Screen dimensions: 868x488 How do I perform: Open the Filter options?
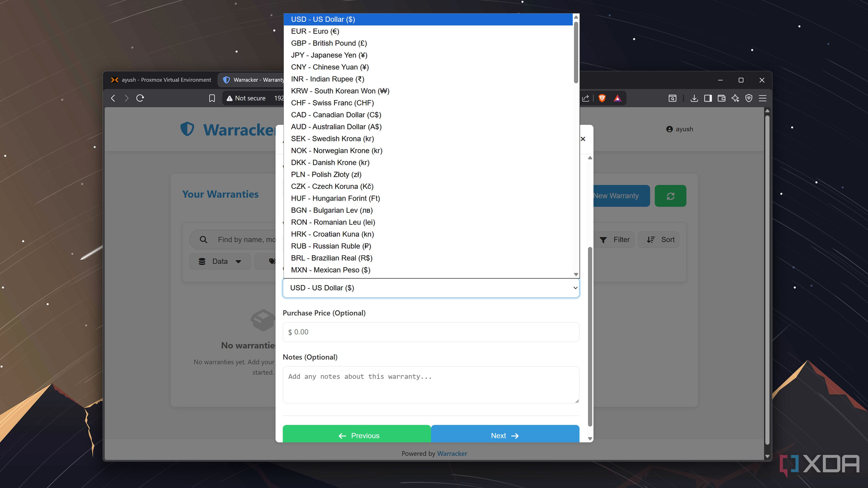[x=615, y=239]
